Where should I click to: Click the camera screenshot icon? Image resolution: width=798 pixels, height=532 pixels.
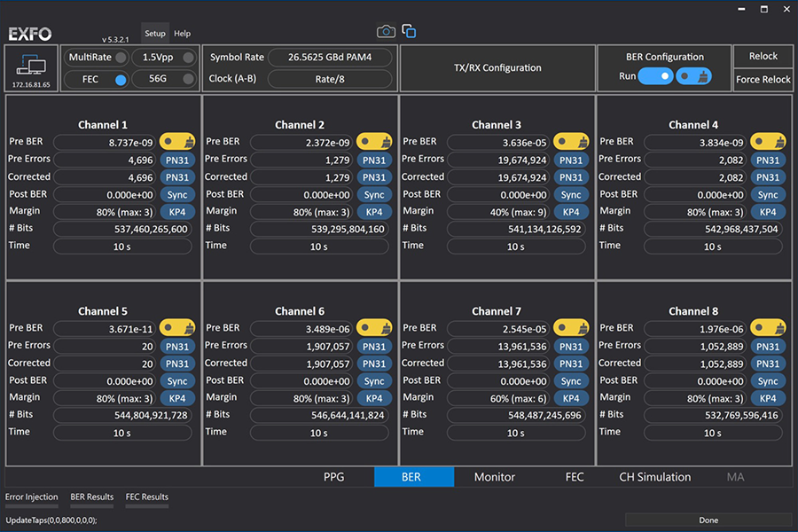coord(386,32)
